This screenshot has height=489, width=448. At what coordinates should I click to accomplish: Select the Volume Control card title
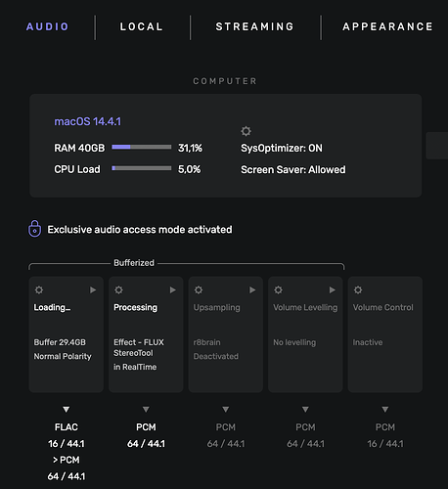click(382, 307)
